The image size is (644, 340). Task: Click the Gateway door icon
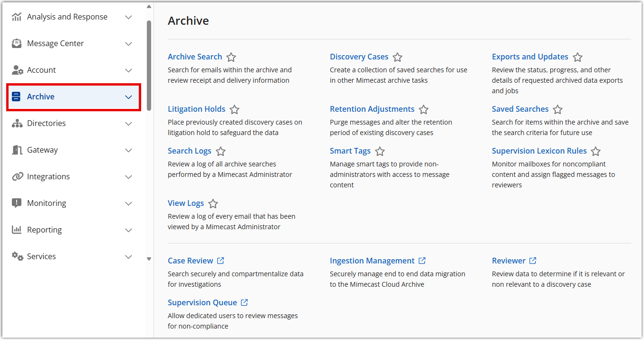coord(17,150)
